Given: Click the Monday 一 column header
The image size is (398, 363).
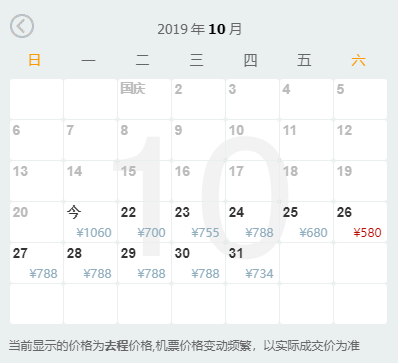Looking at the screenshot, I should pyautogui.click(x=88, y=60).
